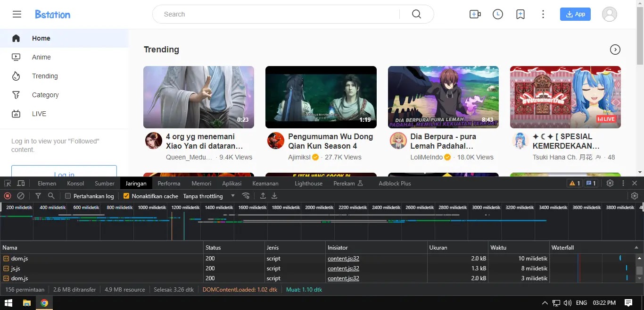The image size is (644, 310).
Task: Click the Bstation logo
Action: pos(53,14)
